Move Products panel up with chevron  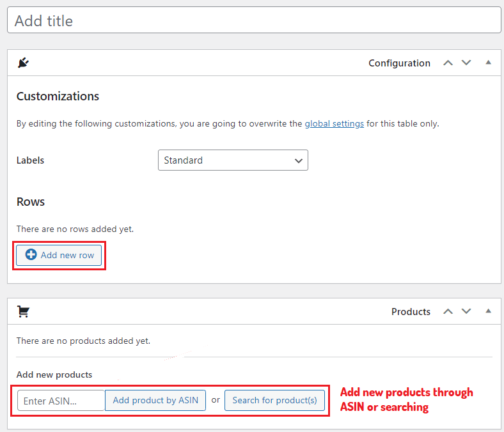point(448,311)
